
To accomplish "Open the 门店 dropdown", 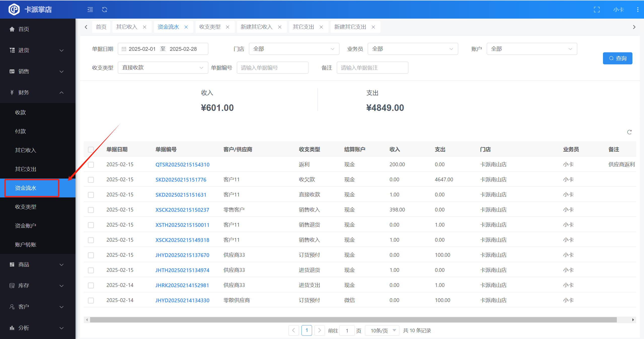I will (294, 49).
